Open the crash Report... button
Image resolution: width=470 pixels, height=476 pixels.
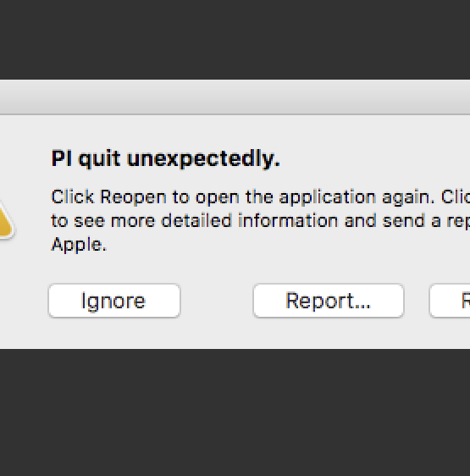point(329,301)
